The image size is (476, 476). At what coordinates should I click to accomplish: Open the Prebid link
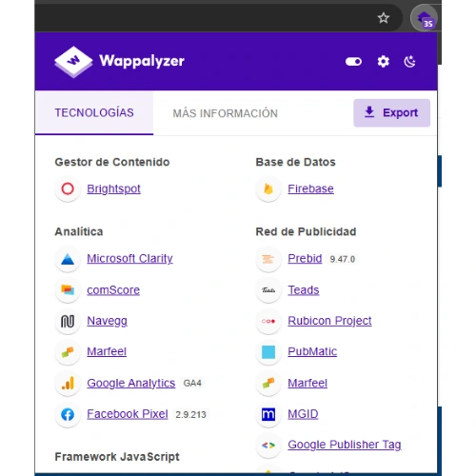305,259
